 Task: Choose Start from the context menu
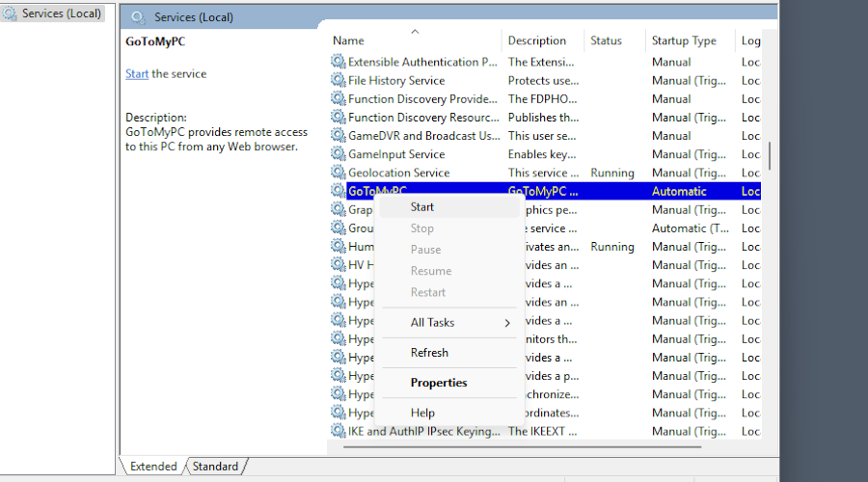[x=449, y=207]
